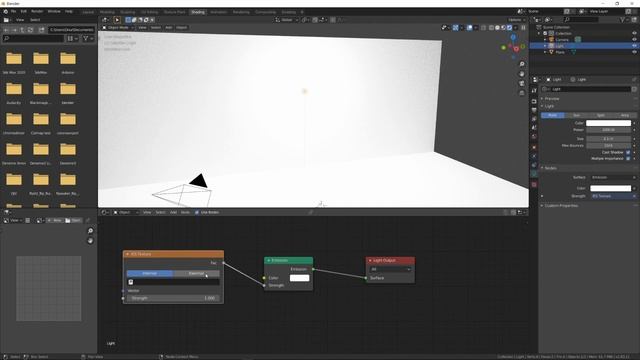Select Internal source in IES Texture node

(x=150, y=273)
